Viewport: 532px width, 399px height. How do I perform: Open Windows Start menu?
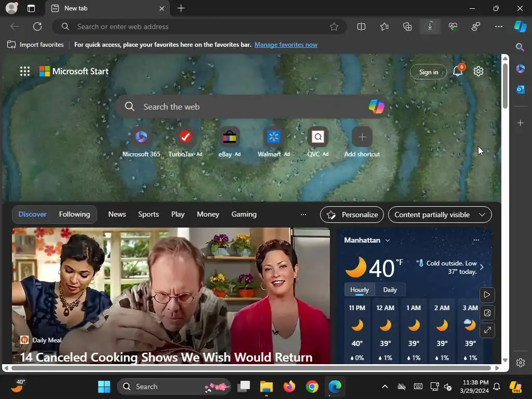[104, 387]
